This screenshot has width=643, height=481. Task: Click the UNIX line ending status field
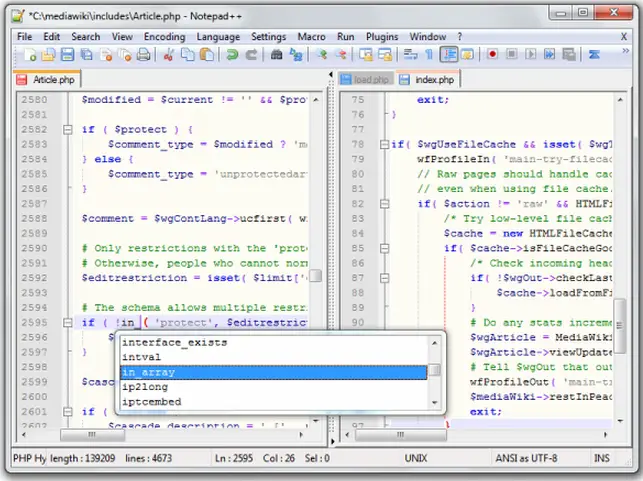416,458
